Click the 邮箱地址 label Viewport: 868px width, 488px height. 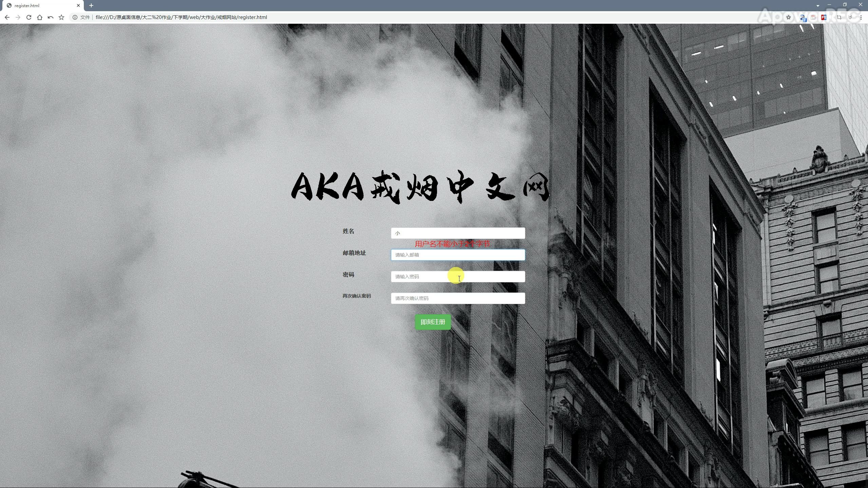coord(354,253)
